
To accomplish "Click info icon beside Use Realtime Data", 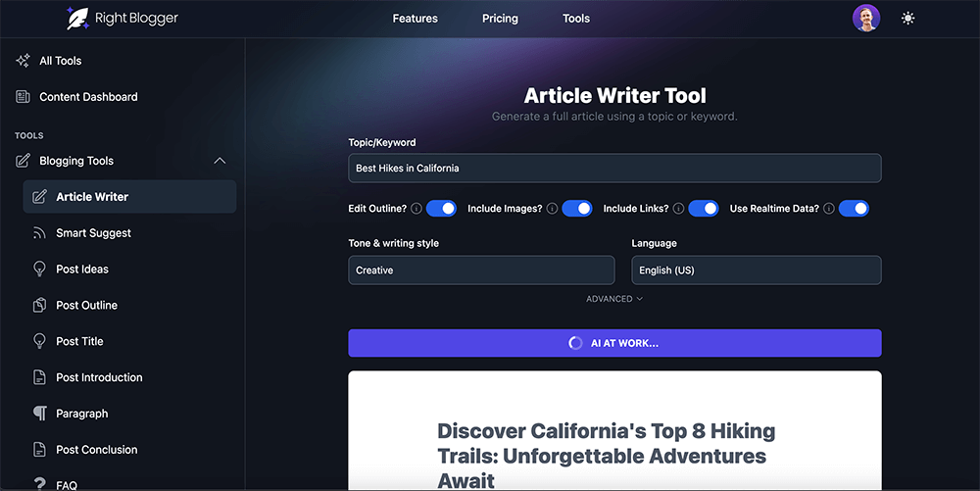I will pyautogui.click(x=829, y=209).
